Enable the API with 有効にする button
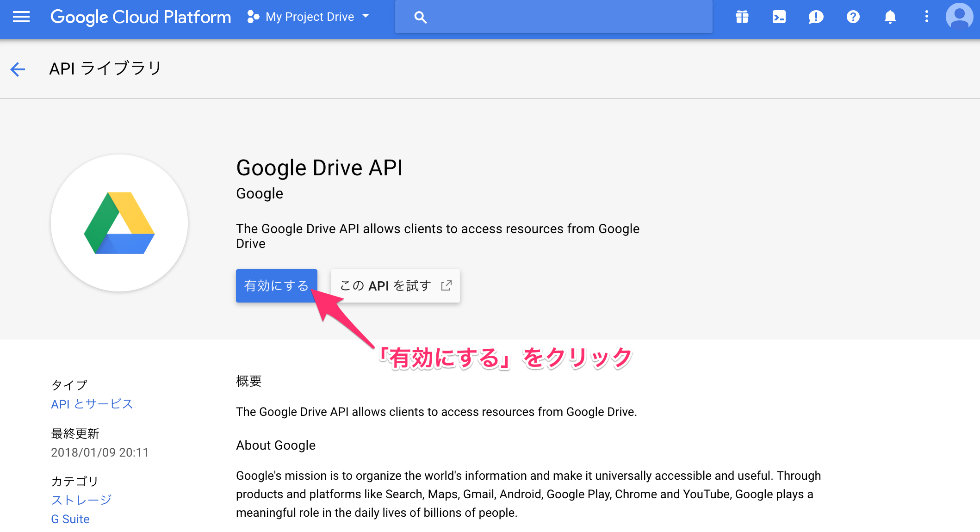This screenshot has height=532, width=980. click(276, 285)
